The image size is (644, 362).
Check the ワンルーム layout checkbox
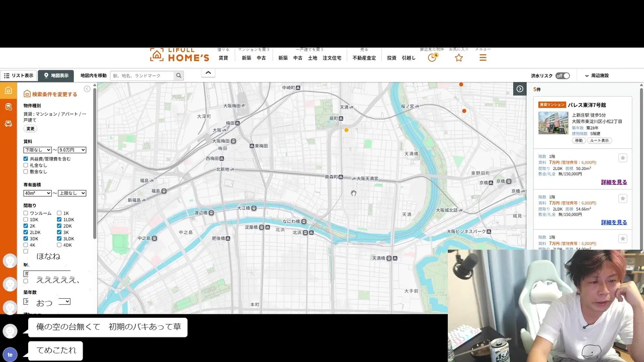[x=26, y=213]
